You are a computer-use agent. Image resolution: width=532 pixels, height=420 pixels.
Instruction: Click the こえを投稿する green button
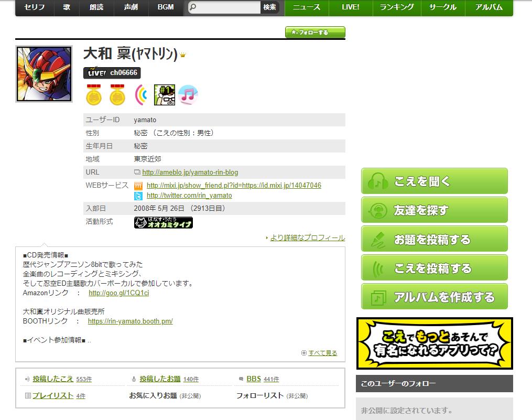point(435,267)
